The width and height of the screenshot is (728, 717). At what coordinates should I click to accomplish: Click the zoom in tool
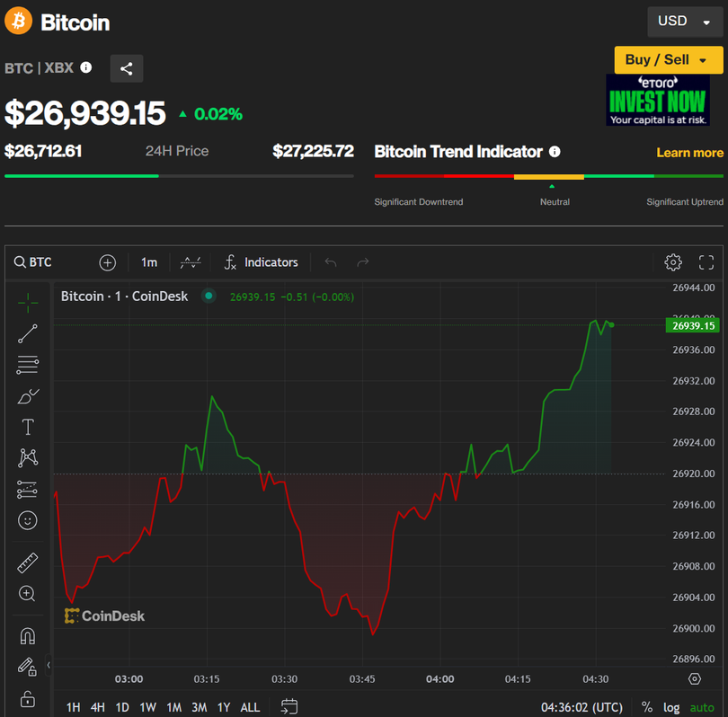click(x=28, y=594)
